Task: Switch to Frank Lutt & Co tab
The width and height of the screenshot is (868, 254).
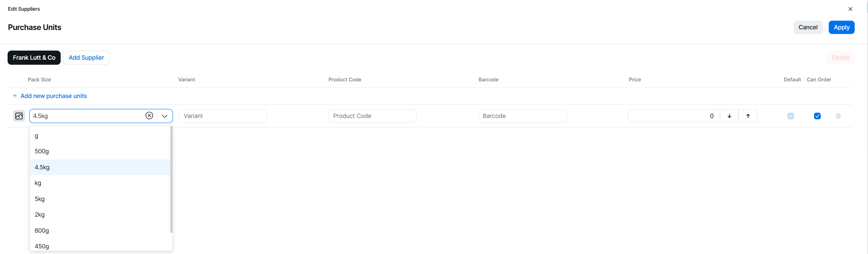Action: [x=34, y=58]
